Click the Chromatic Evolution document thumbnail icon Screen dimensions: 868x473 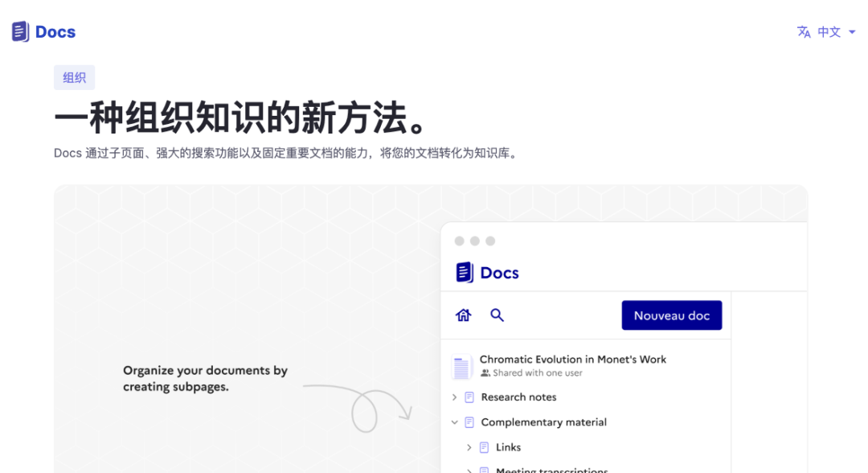pos(461,367)
